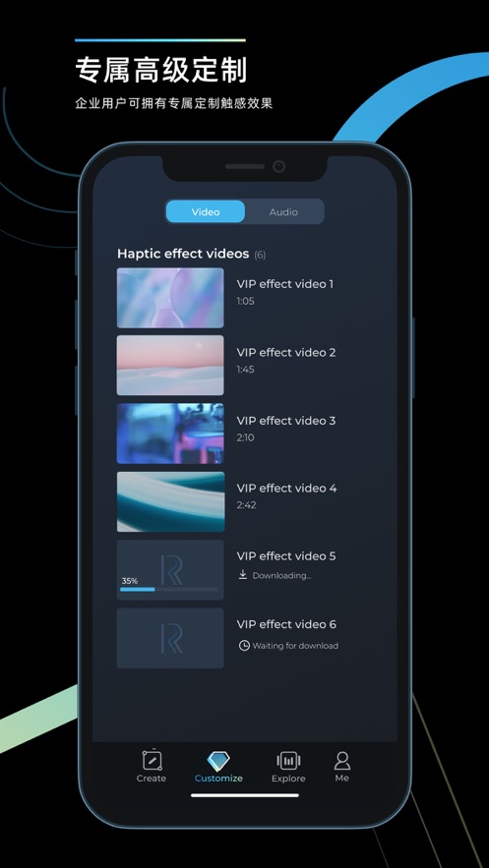The image size is (489, 868).
Task: Open VIP effect video 2 title
Action: coord(286,353)
